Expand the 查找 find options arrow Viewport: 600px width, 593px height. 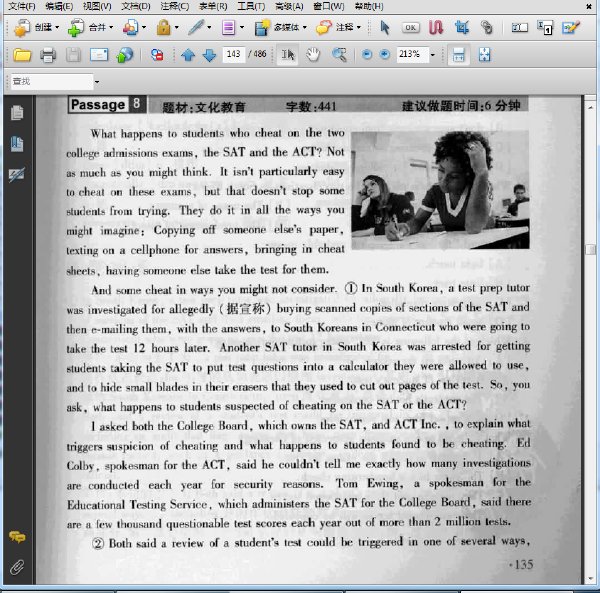click(97, 82)
